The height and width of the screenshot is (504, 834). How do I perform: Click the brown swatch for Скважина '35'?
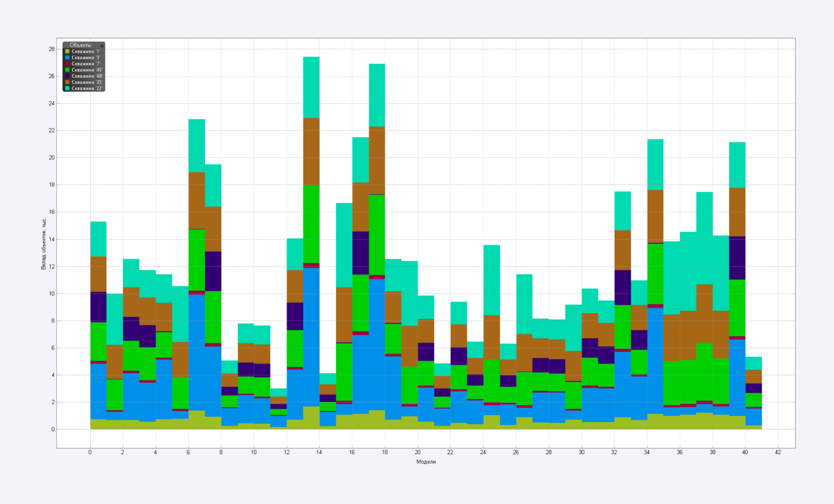tap(67, 82)
